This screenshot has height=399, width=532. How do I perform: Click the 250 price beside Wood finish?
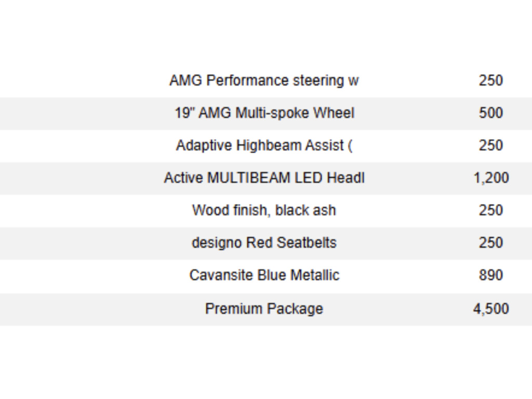tap(490, 210)
